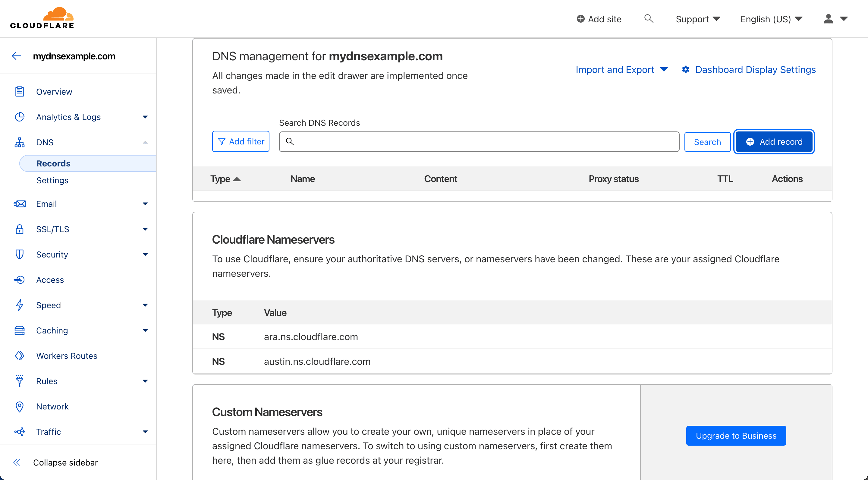Expand the Analytics & Logs section
This screenshot has width=868, height=480.
[x=145, y=117]
